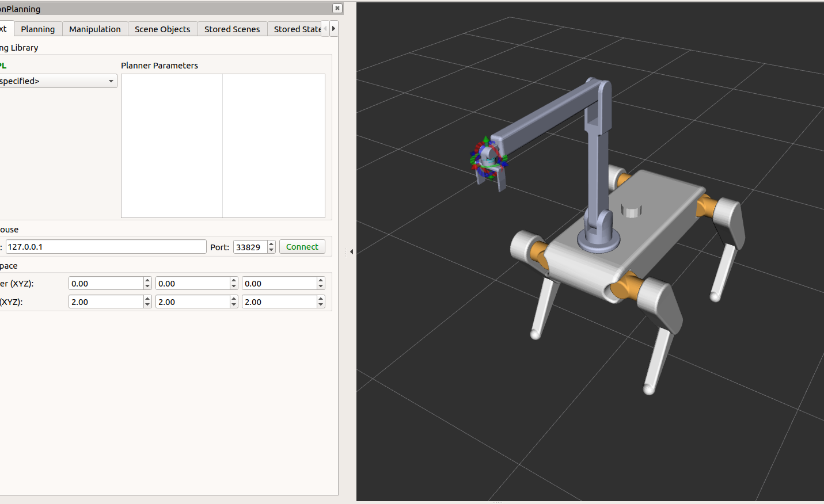The width and height of the screenshot is (824, 504).
Task: Close the MotionPlanning panel
Action: 337,8
